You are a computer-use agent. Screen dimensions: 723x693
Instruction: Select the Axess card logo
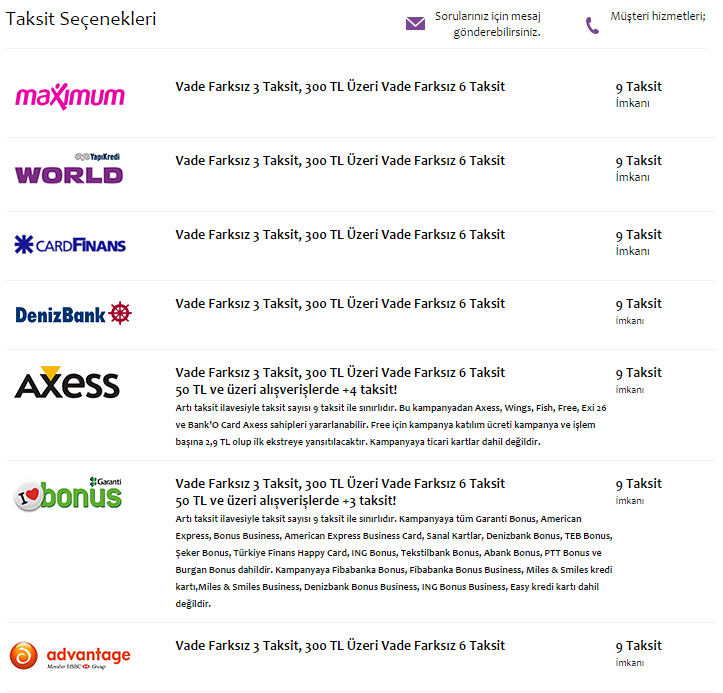(x=67, y=382)
